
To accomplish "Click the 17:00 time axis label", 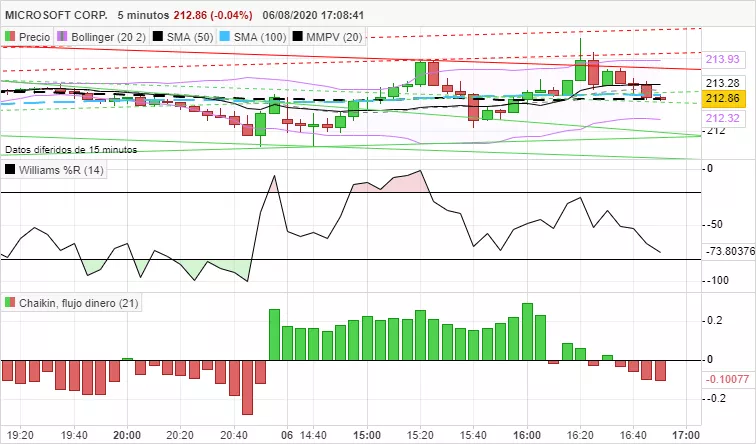I will (686, 435).
